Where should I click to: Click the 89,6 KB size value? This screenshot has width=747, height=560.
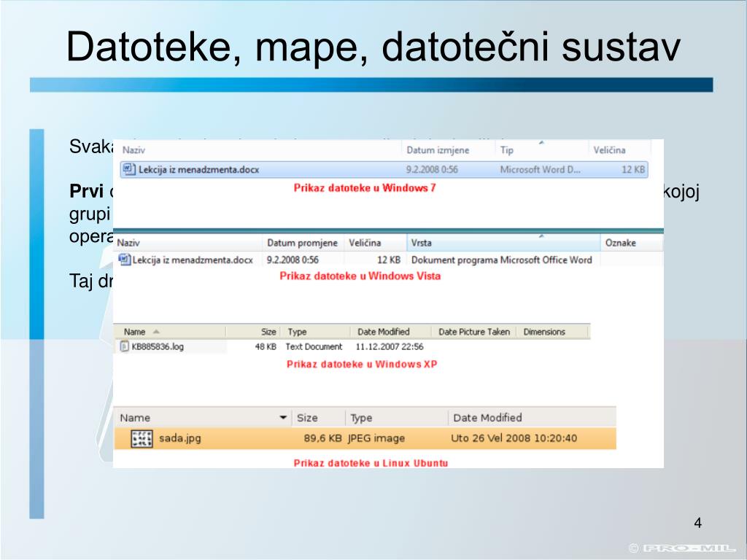coord(322,438)
